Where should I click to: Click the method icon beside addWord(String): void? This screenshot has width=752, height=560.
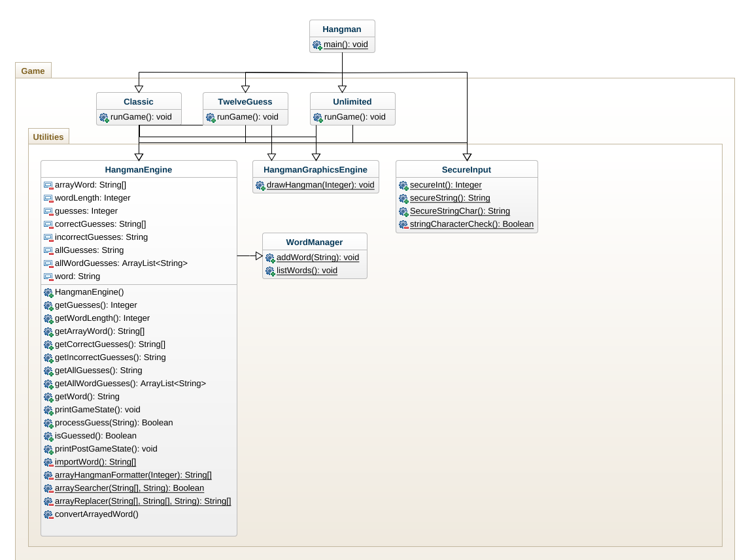point(270,258)
